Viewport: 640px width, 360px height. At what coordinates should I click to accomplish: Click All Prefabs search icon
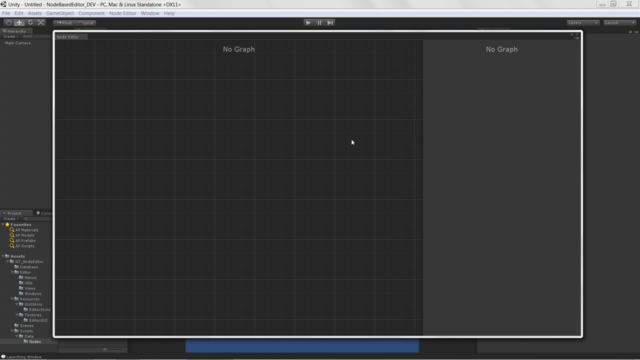(12, 240)
